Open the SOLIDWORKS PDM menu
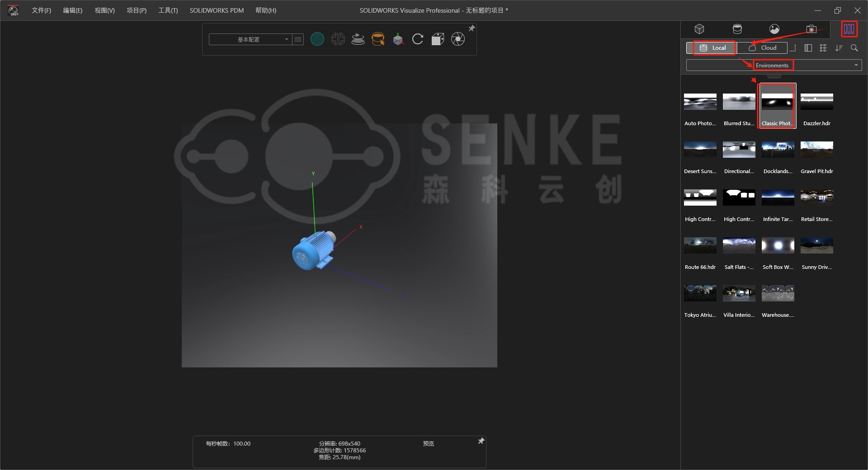Screen dimensions: 868x470 217,10
